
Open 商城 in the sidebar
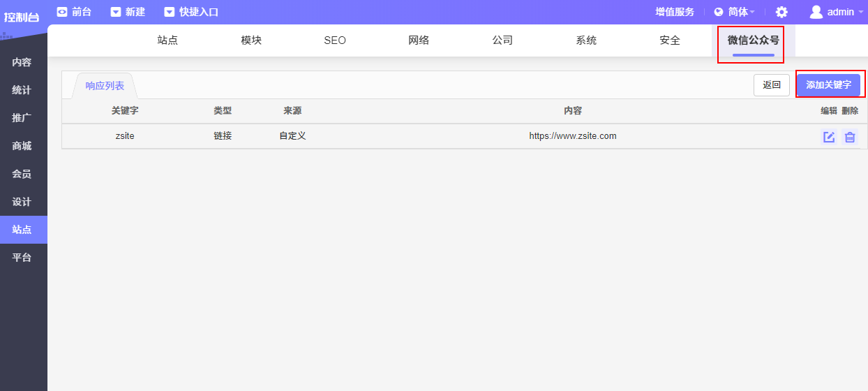pyautogui.click(x=22, y=146)
